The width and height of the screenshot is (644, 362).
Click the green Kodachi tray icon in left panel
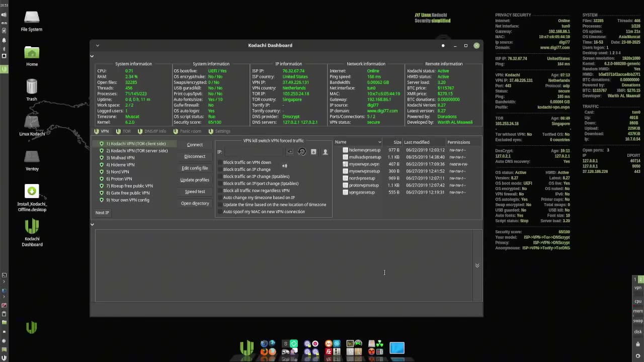tap(4, 69)
